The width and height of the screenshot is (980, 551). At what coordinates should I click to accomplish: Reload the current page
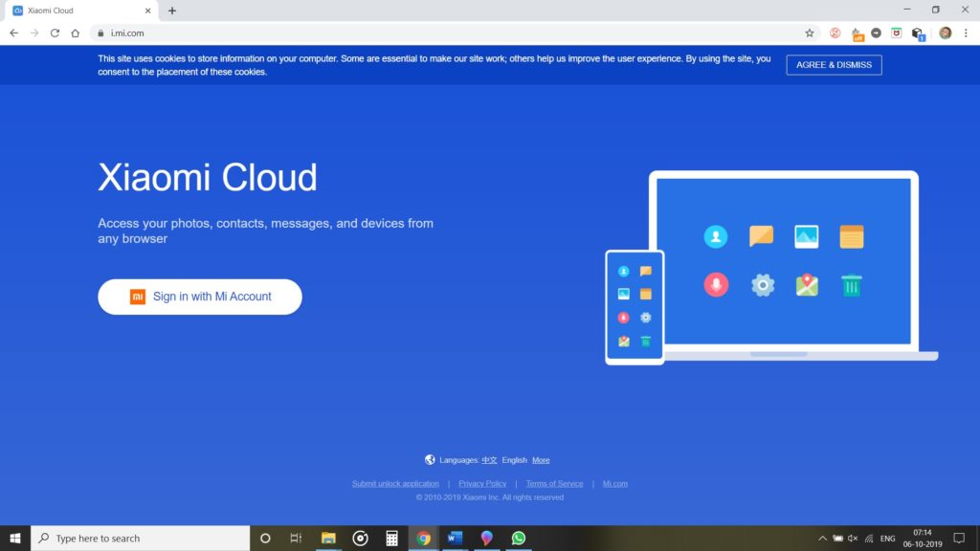[x=55, y=33]
